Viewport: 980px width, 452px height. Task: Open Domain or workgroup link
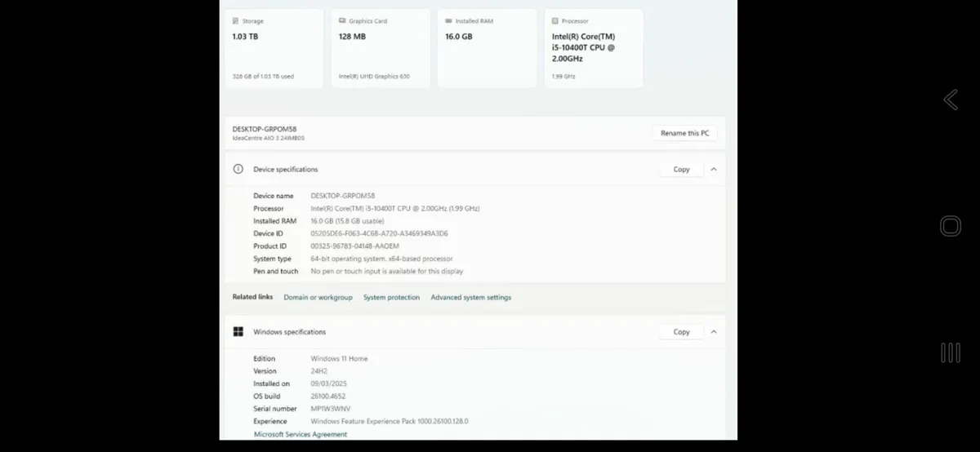click(318, 298)
